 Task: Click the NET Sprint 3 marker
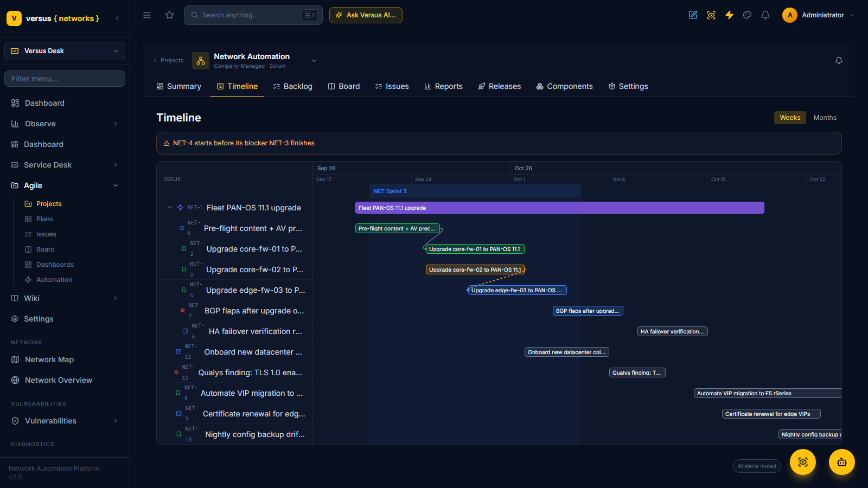coord(475,191)
